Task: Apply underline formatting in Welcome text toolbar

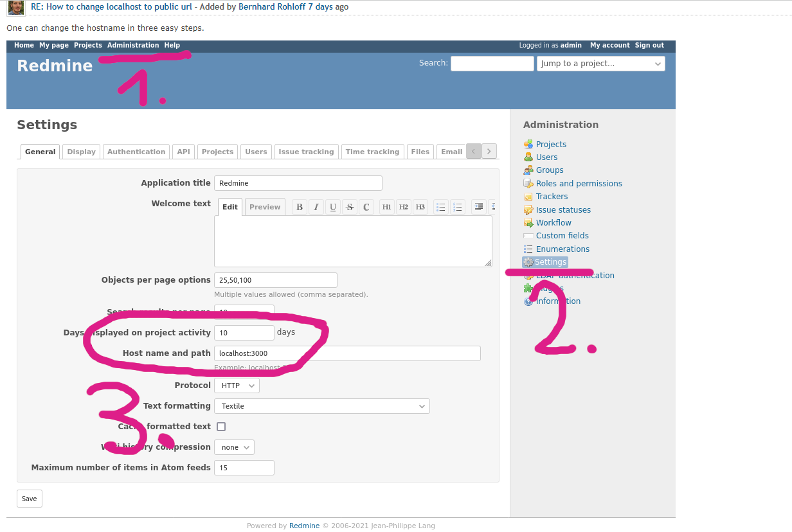Action: click(333, 207)
